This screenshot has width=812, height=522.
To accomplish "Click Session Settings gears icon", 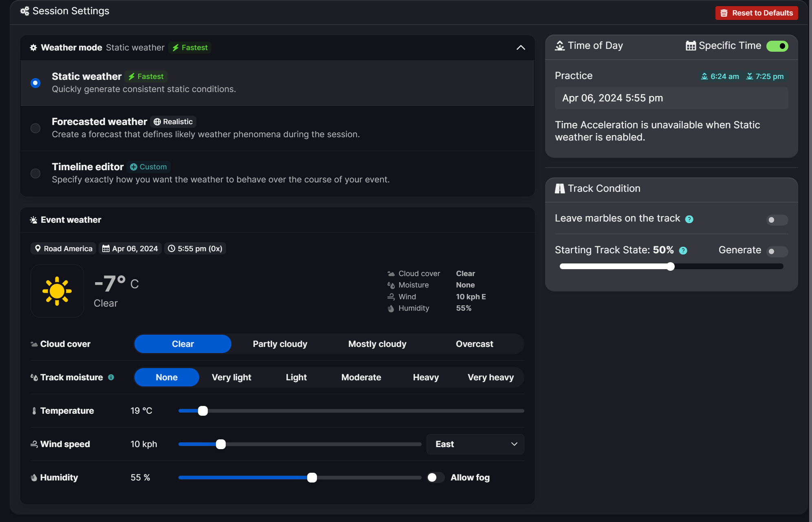I will pos(24,11).
